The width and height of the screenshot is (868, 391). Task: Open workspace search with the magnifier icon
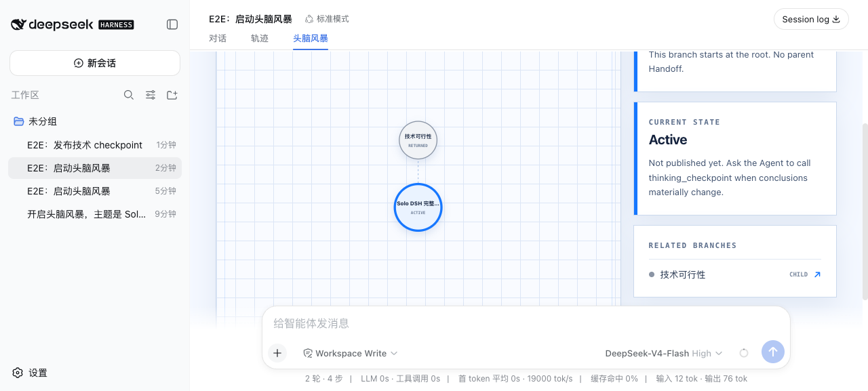click(x=129, y=95)
